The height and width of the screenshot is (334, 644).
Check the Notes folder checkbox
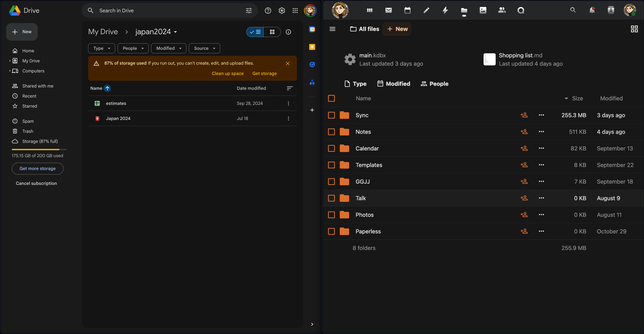[331, 132]
